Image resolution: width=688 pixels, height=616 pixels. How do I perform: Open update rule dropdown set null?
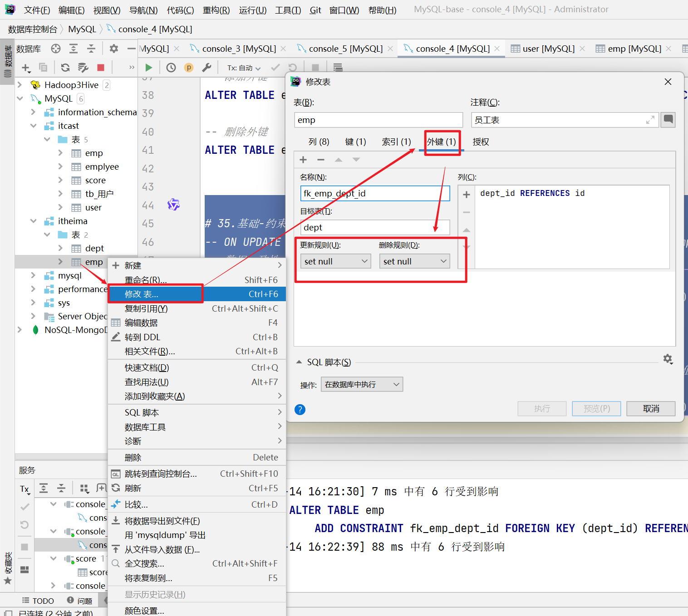point(335,261)
